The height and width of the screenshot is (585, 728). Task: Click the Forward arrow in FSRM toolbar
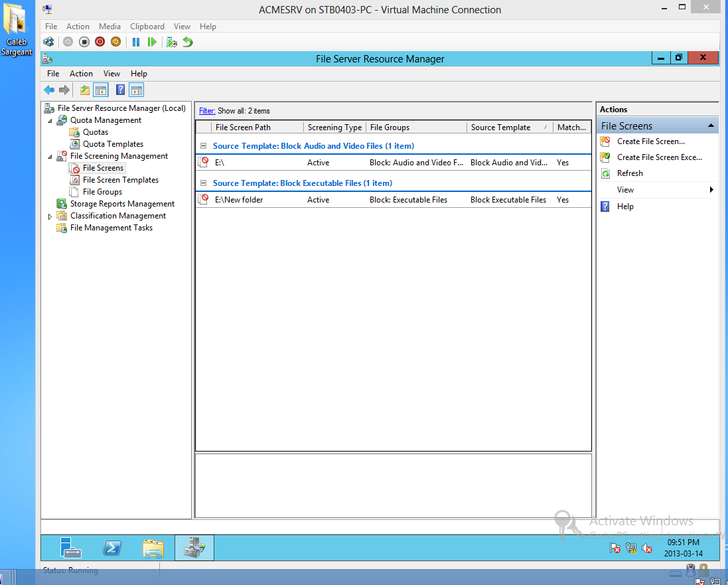pyautogui.click(x=64, y=90)
